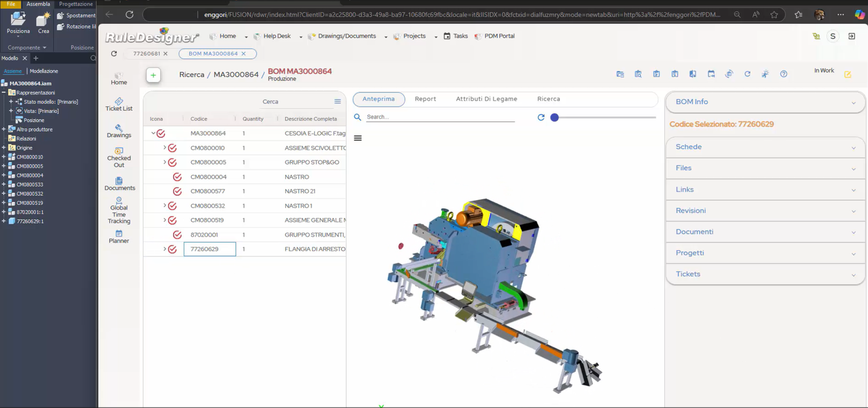This screenshot has height=408, width=868.
Task: Switch to the Report tab
Action: [425, 99]
